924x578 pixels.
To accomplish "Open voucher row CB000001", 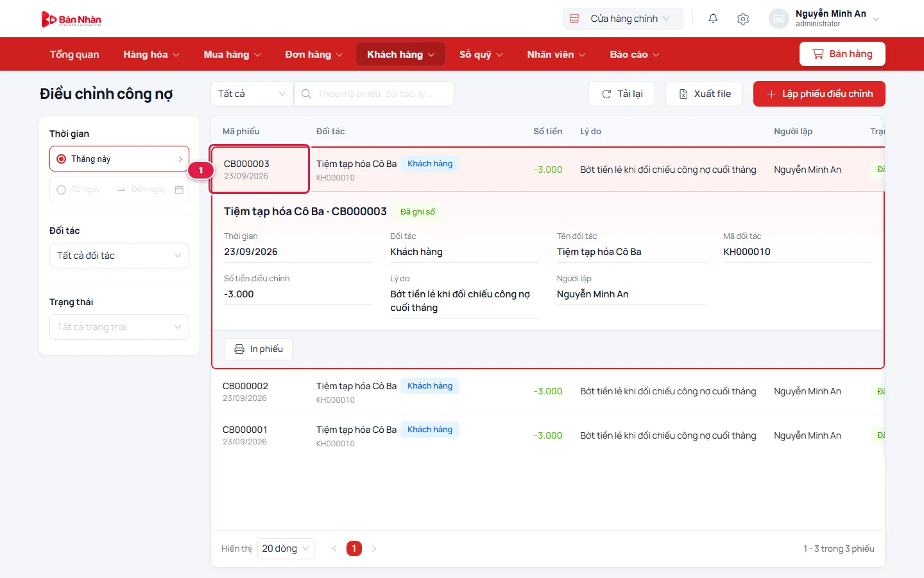I will pyautogui.click(x=548, y=435).
